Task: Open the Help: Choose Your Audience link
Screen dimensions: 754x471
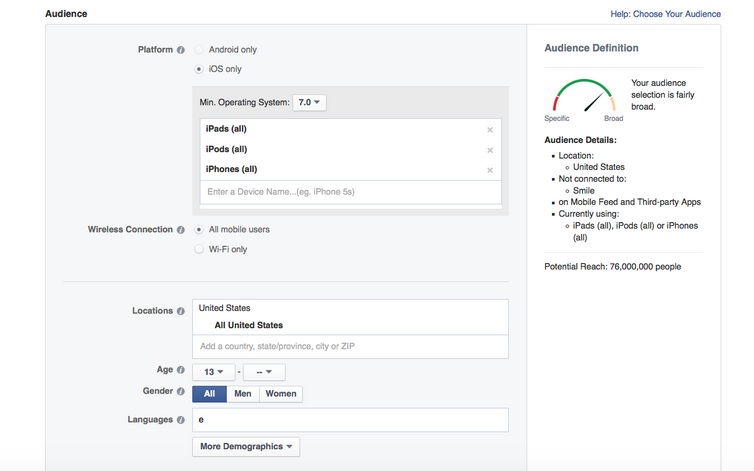Action: pyautogui.click(x=665, y=14)
